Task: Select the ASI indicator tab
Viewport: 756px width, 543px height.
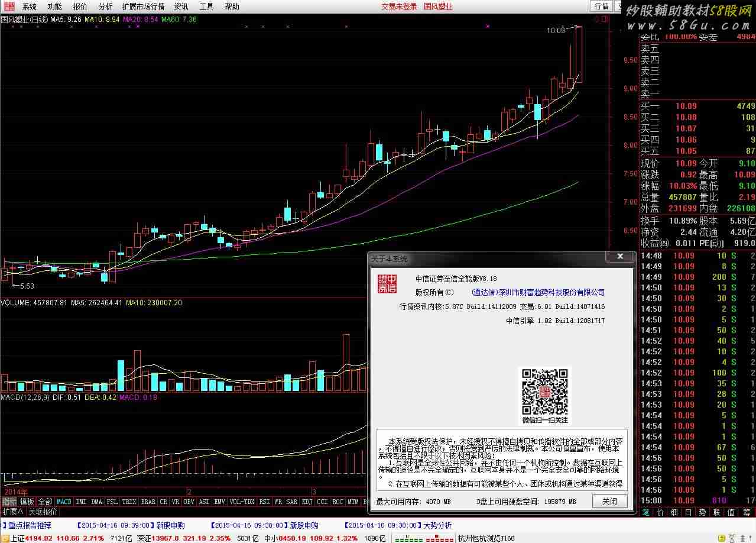Action: click(x=204, y=502)
